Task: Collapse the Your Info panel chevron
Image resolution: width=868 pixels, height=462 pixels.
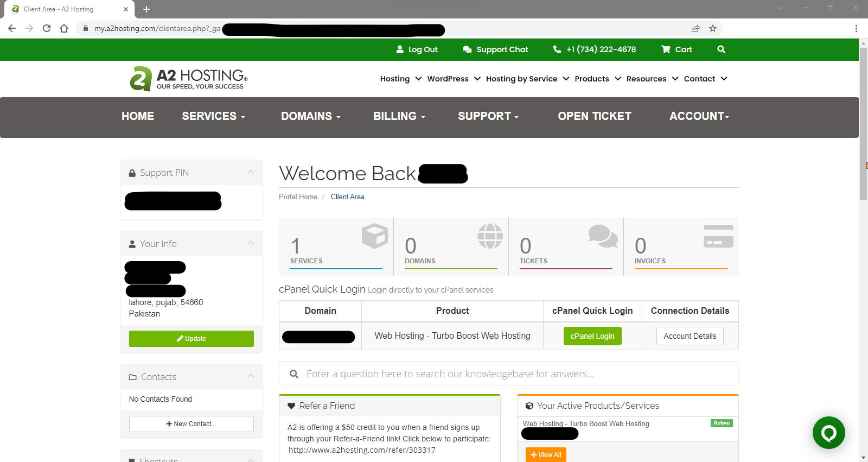Action: pos(251,243)
